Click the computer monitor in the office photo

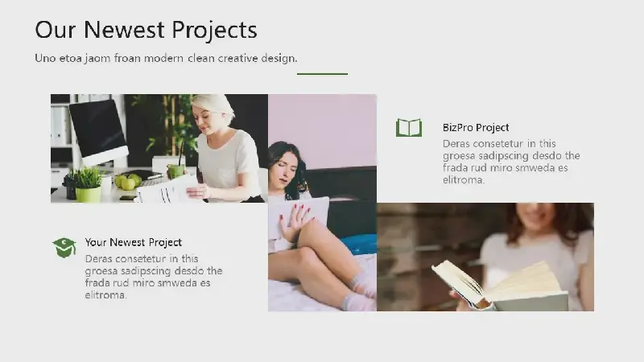point(97,129)
